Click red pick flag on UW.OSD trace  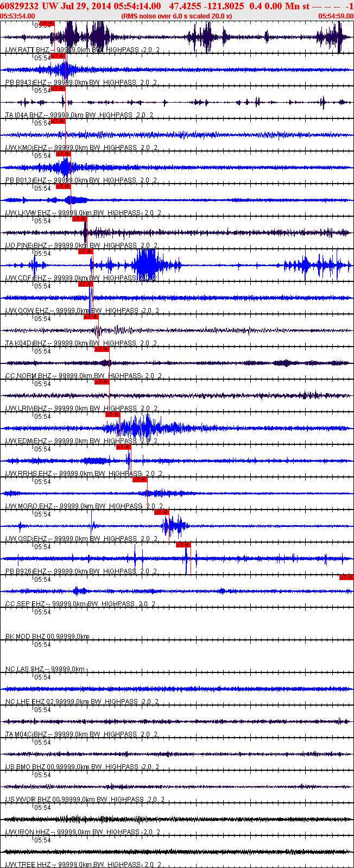tap(162, 512)
